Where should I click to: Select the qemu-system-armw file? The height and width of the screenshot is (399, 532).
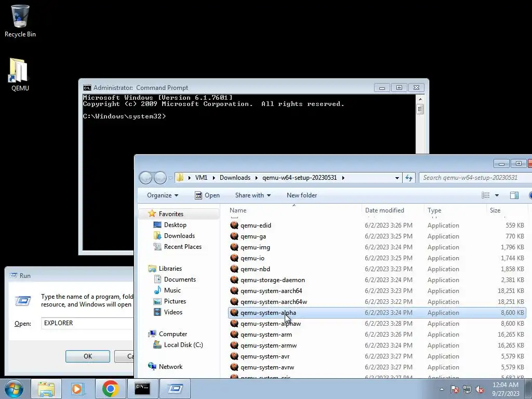tap(377, 345)
